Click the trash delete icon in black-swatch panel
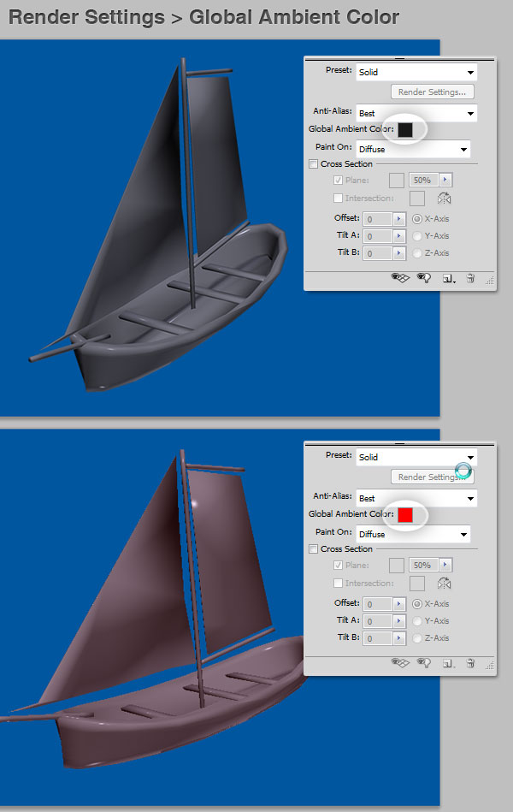Screen dimensions: 513x812 pyautogui.click(x=470, y=278)
